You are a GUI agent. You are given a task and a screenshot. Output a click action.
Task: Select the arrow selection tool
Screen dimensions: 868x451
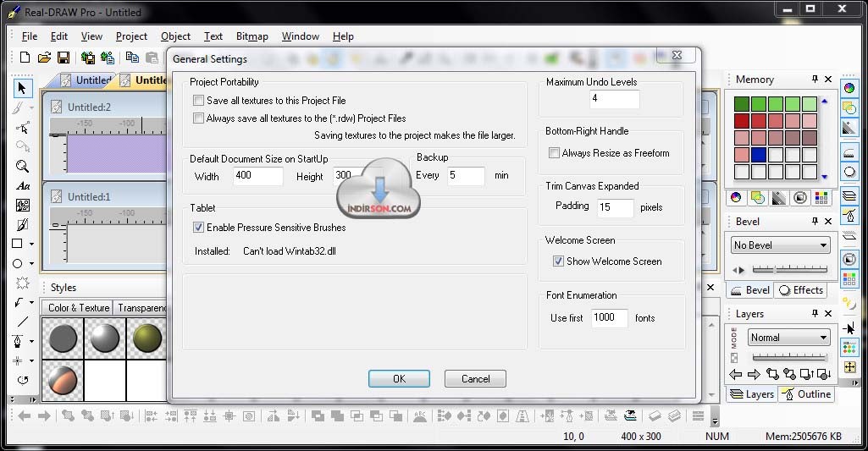(22, 88)
